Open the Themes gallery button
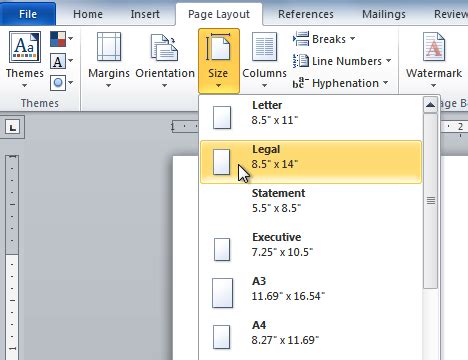 [25, 59]
